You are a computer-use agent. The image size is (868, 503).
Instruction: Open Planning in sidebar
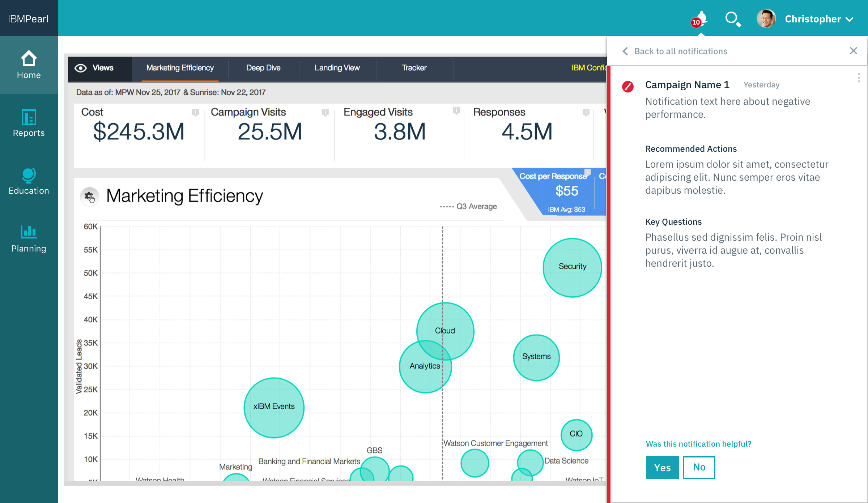coord(29,238)
